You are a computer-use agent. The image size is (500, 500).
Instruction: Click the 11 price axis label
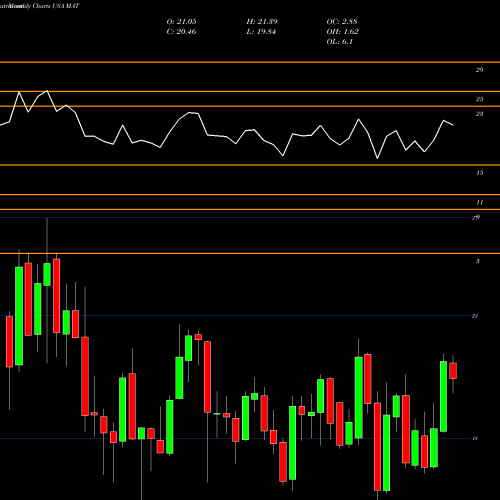[x=479, y=202]
